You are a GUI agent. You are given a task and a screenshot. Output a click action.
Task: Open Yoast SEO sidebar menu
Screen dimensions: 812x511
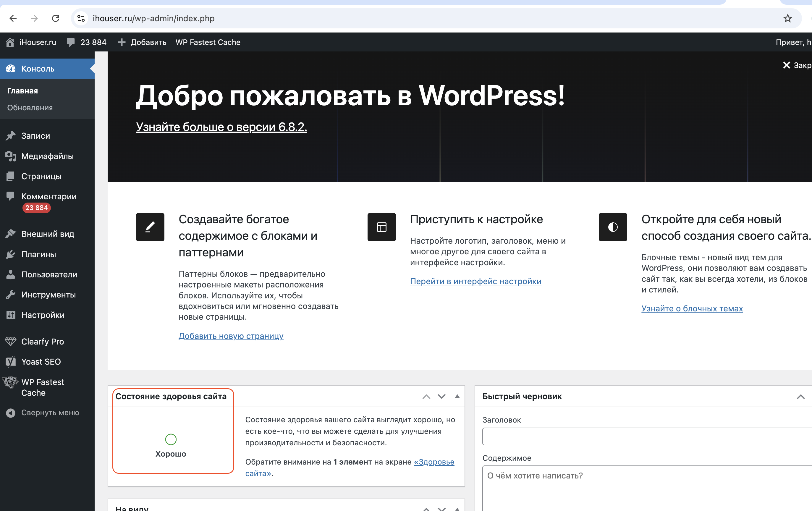point(41,362)
